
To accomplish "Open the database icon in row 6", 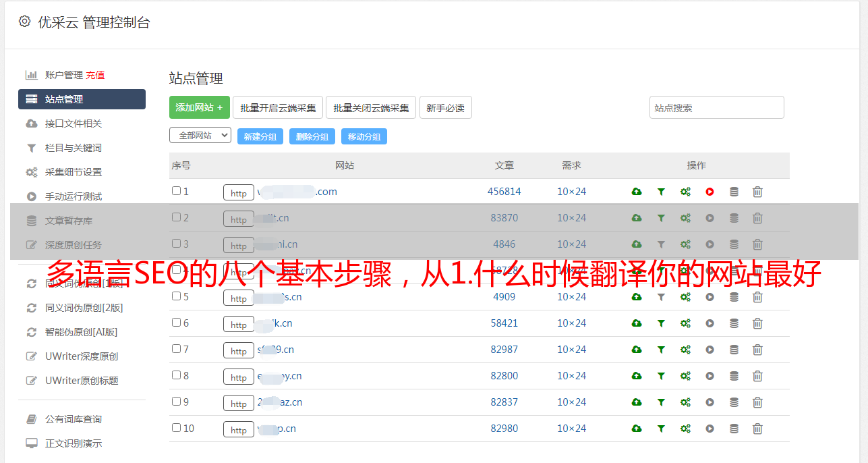I will click(734, 323).
